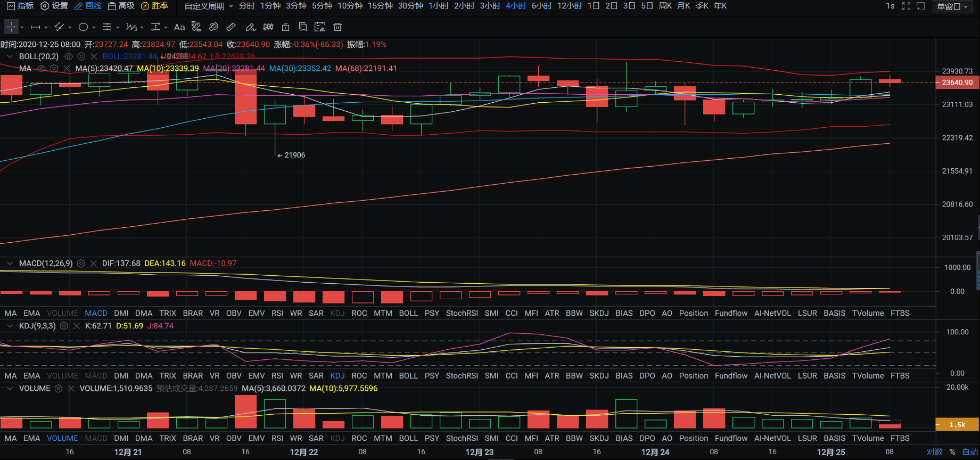The width and height of the screenshot is (980, 460).
Task: Pick the ellipse shape drawing tool
Action: click(83, 27)
